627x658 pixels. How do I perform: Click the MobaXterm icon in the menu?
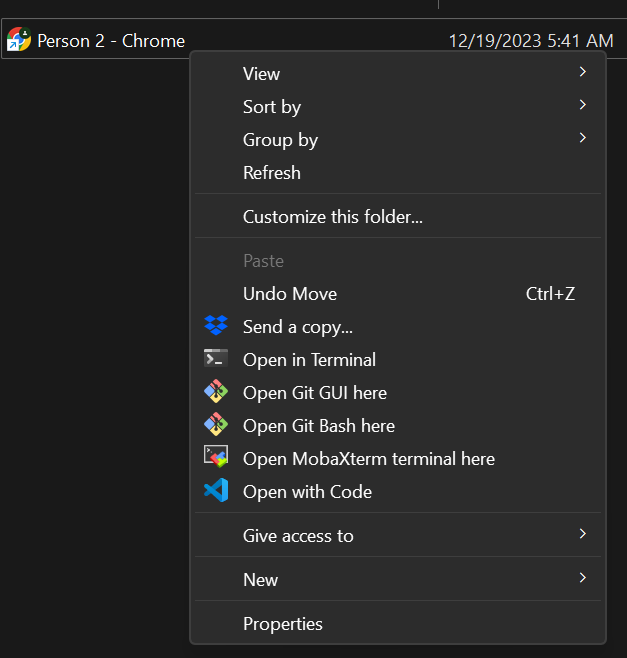216,457
